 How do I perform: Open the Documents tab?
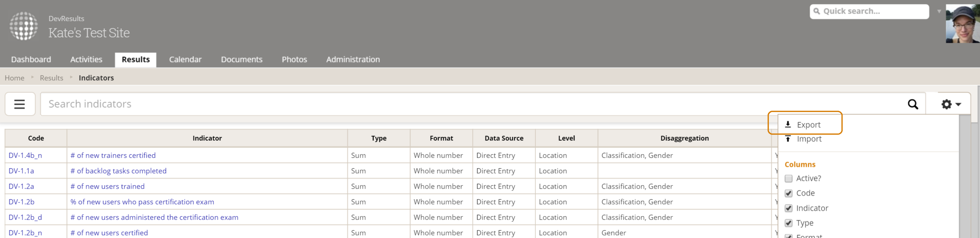pyautogui.click(x=242, y=60)
